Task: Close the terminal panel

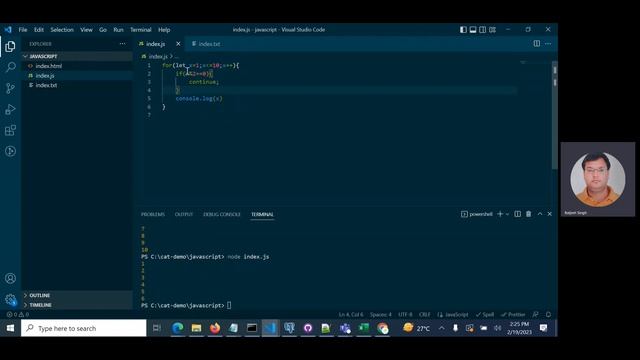Action: [x=550, y=214]
